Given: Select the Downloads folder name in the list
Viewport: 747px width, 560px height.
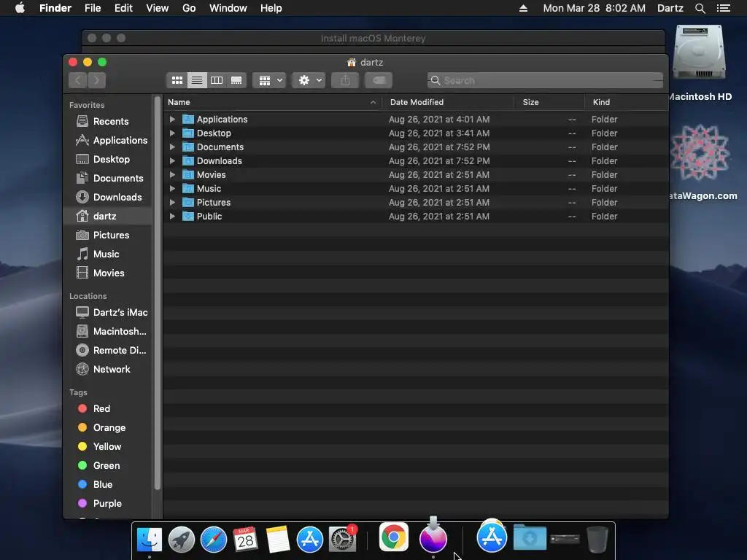Looking at the screenshot, I should coord(219,161).
